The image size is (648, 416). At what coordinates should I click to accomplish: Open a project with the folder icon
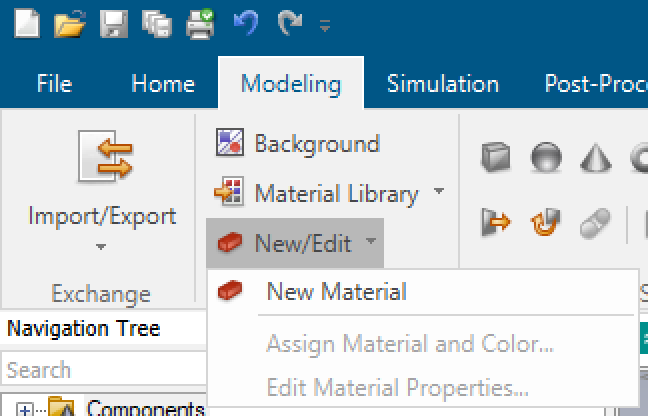pyautogui.click(x=70, y=24)
